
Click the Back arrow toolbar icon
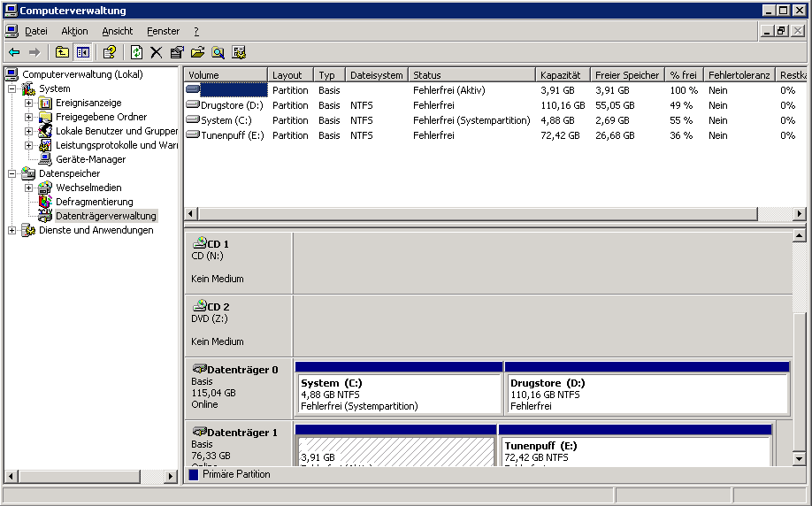pyautogui.click(x=14, y=52)
